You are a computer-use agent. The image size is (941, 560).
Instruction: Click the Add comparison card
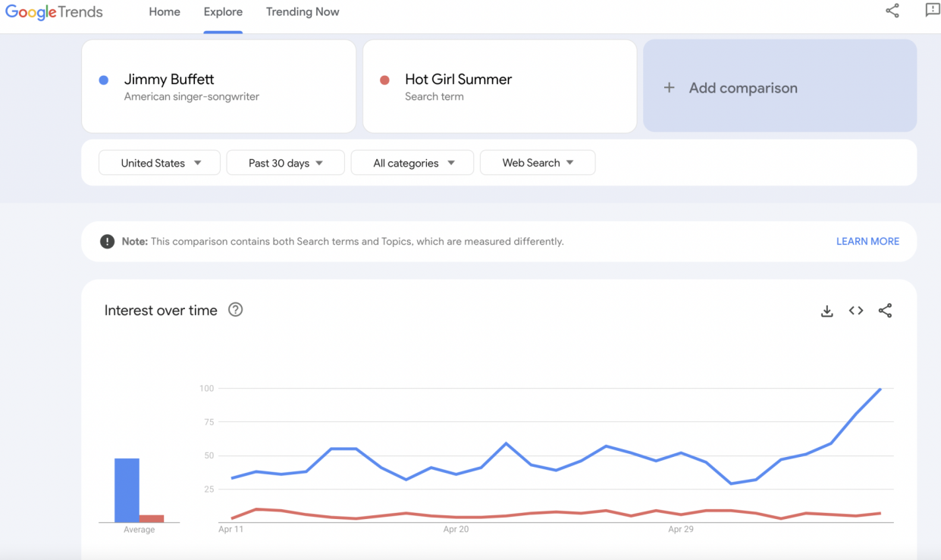click(779, 86)
